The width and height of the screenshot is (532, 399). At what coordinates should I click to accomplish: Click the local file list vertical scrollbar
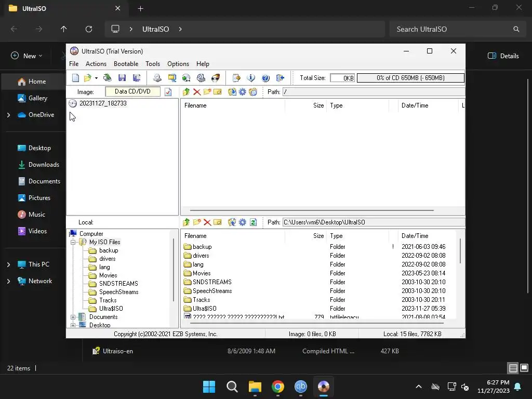tap(460, 251)
